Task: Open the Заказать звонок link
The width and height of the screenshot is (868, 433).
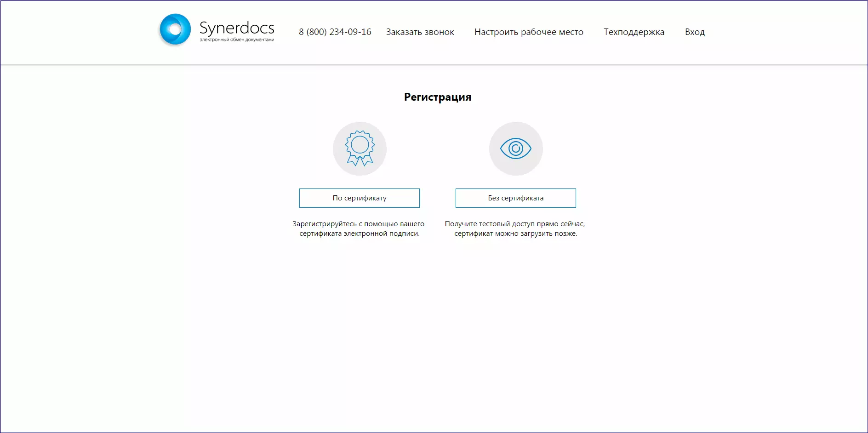Action: 420,32
